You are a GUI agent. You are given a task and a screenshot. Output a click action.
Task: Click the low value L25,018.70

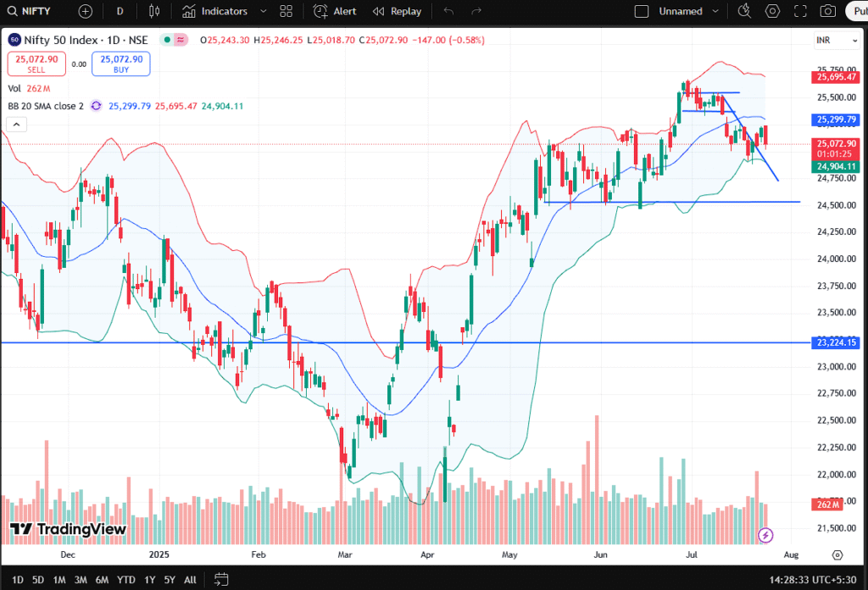[331, 40]
